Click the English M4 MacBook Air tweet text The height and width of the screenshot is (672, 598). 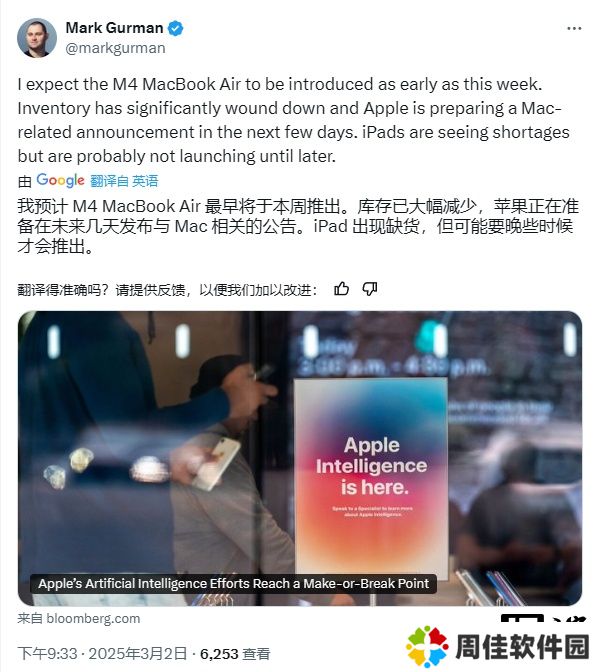(x=294, y=120)
